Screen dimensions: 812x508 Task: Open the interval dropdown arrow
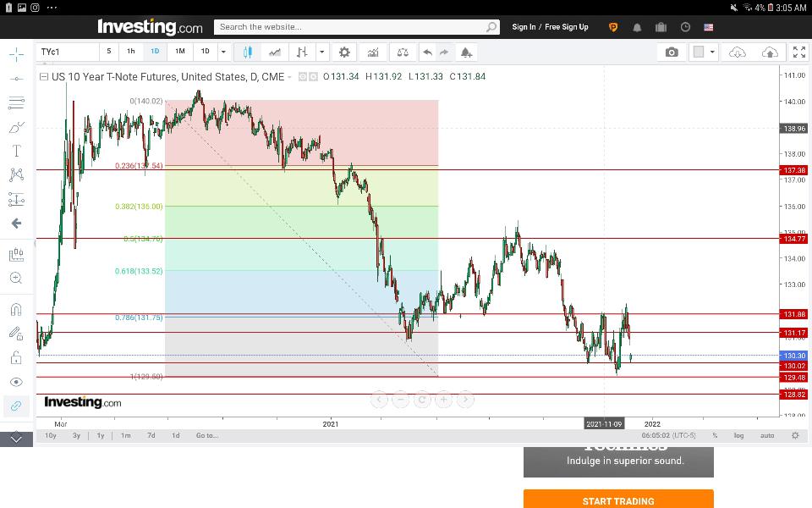coord(223,52)
